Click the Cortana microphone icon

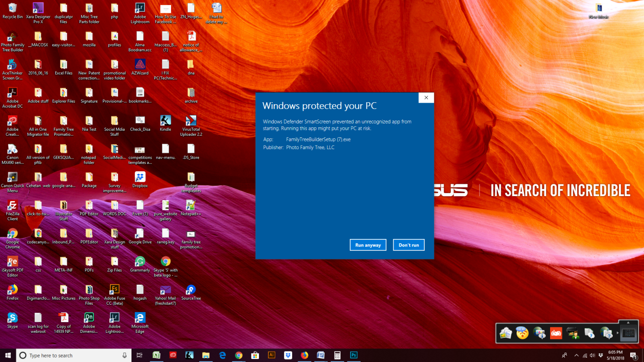[x=125, y=355]
